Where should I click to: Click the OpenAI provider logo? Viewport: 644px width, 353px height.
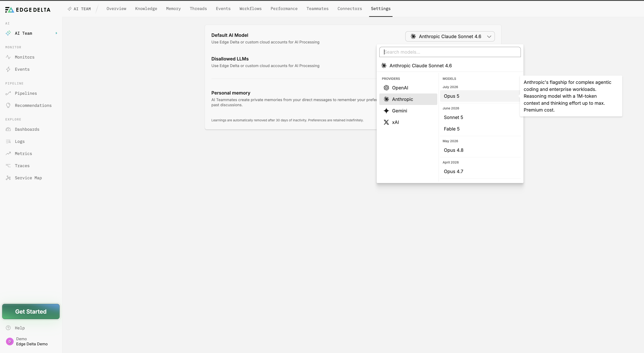point(386,88)
